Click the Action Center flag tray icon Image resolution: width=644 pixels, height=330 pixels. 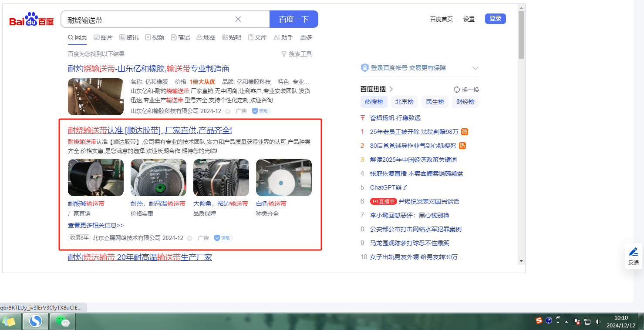coord(577,322)
